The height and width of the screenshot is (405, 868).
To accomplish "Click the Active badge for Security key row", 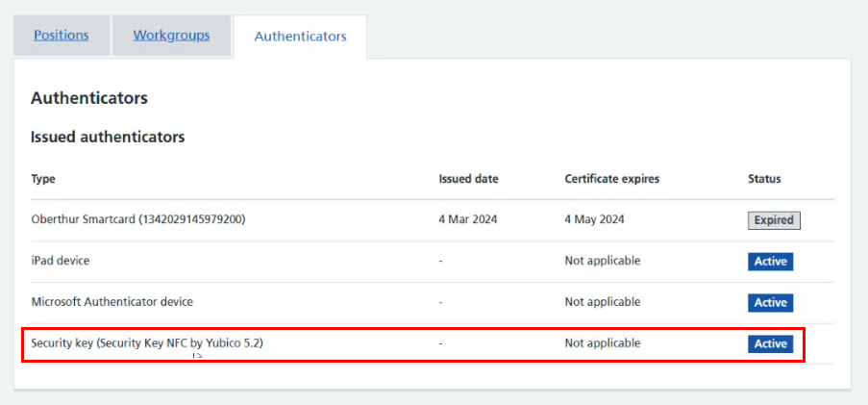I will click(771, 343).
